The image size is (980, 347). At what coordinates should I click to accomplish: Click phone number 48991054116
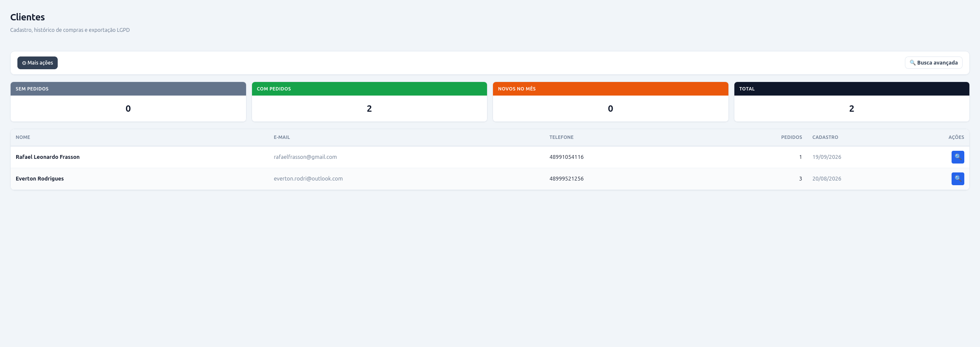[x=566, y=157]
